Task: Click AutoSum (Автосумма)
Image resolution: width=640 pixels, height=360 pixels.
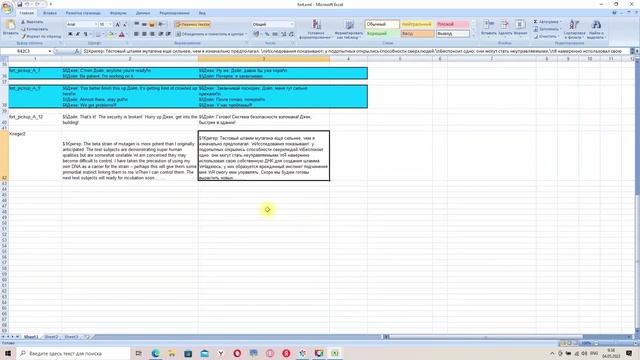Action: point(548,22)
